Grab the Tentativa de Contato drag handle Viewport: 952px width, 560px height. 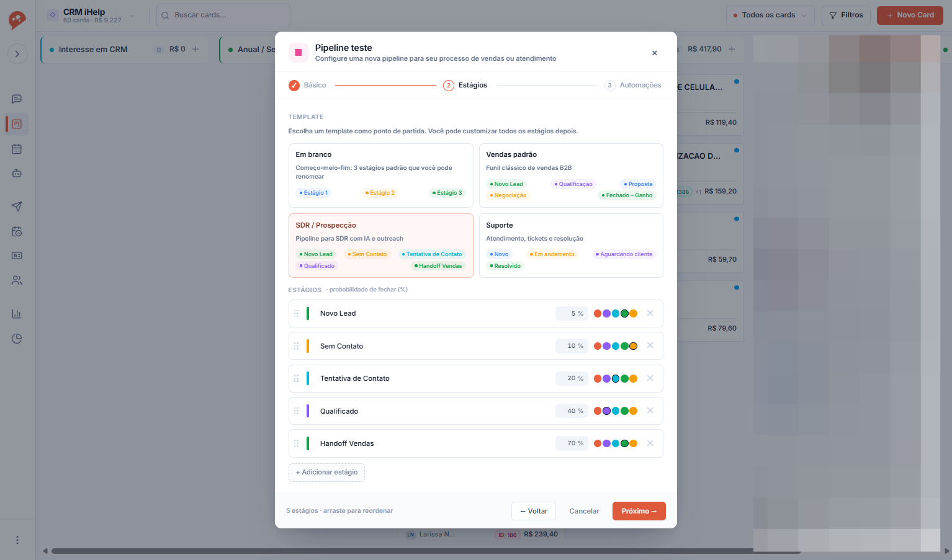point(297,378)
